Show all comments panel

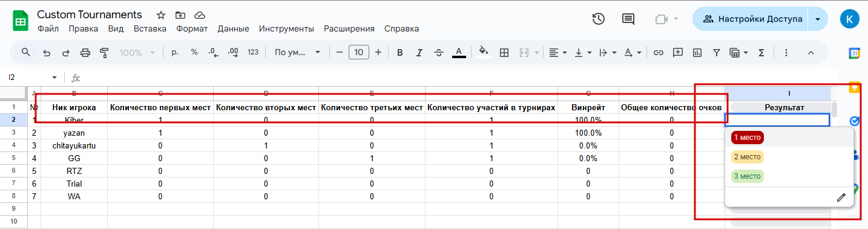click(629, 19)
